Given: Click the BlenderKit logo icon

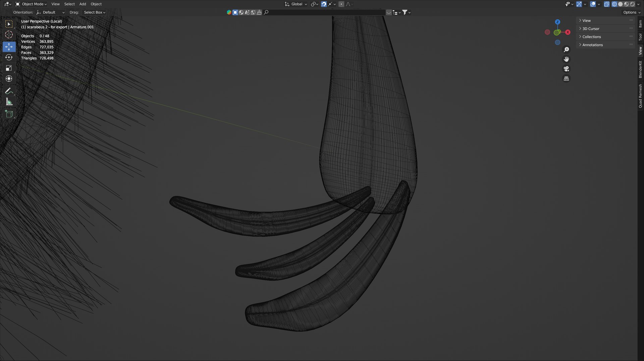Looking at the screenshot, I should click(x=229, y=12).
